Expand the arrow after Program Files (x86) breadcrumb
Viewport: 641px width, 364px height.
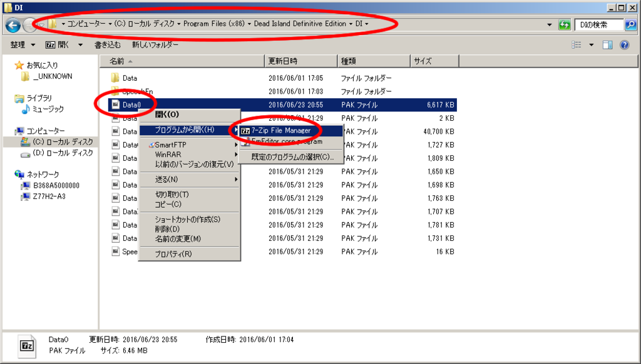[249, 24]
